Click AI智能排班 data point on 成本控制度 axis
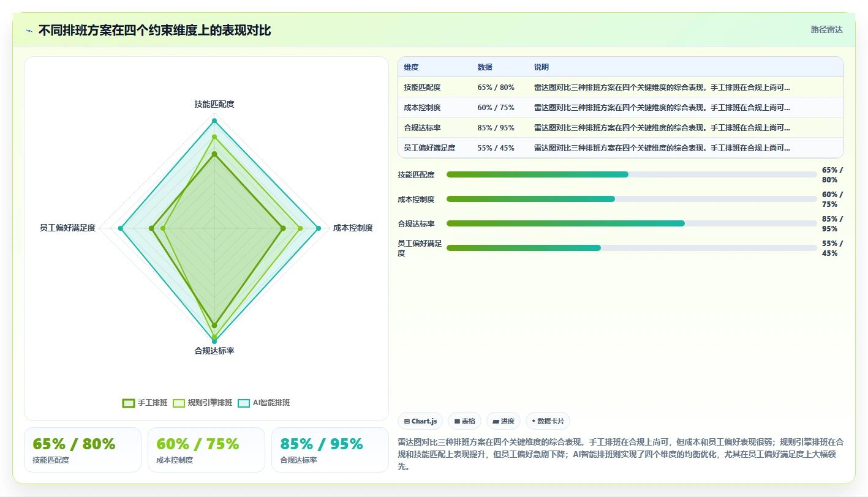The image size is (868, 497). [319, 228]
